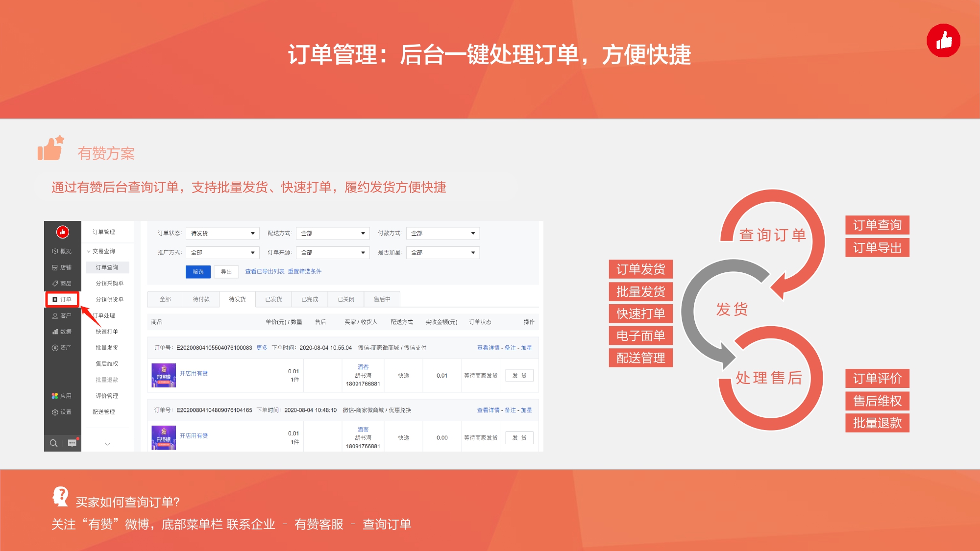Click order number E20200804105504076100083
This screenshot has height=551, width=980.
point(214,348)
